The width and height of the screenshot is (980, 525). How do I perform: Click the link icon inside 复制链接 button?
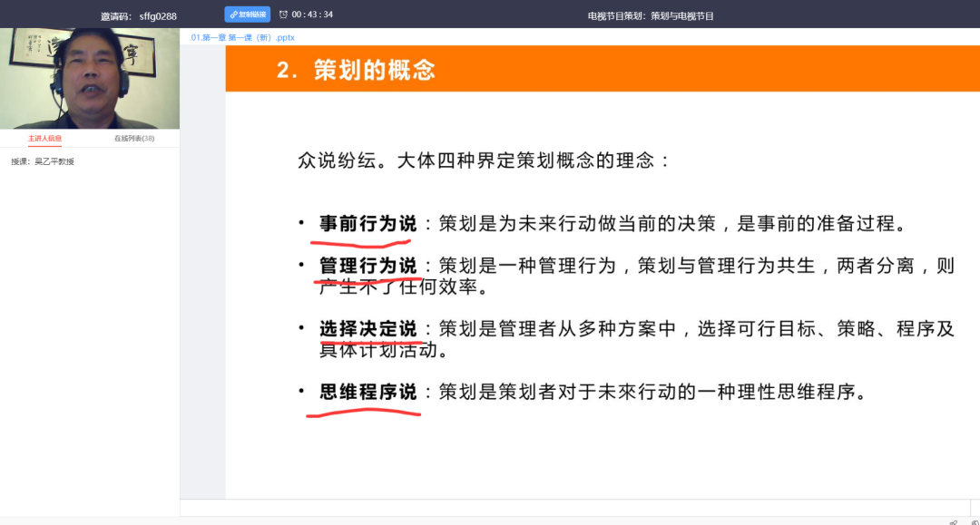click(233, 15)
